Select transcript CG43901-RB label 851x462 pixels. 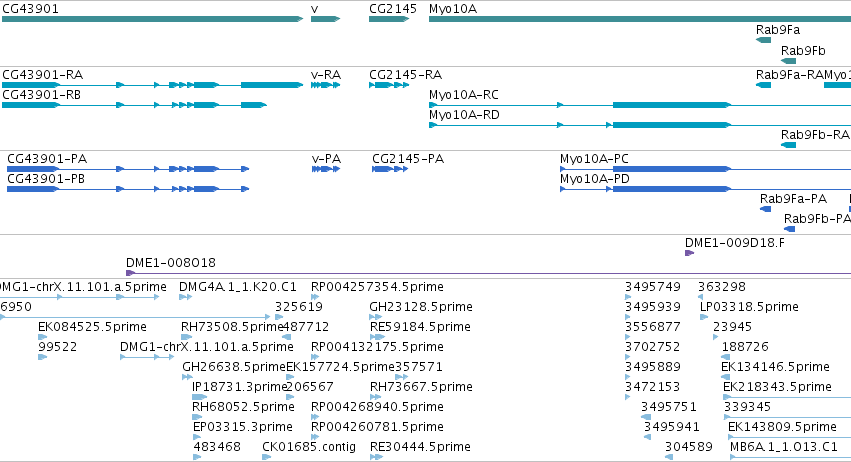pos(41,95)
